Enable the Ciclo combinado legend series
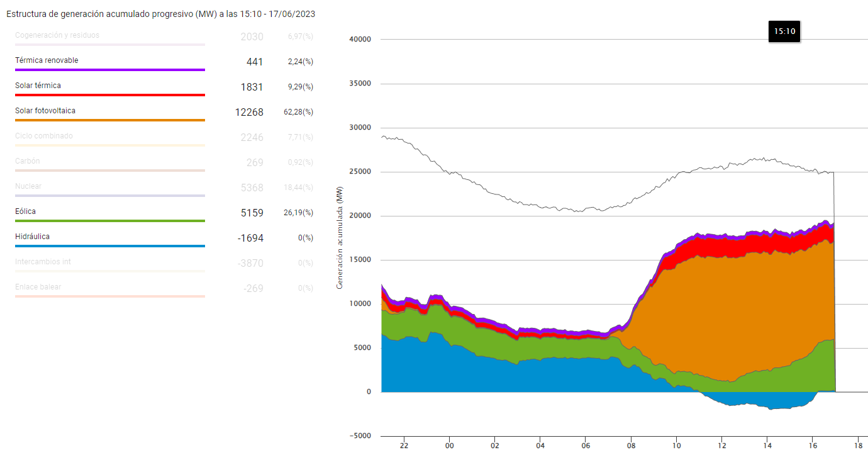 click(x=44, y=137)
